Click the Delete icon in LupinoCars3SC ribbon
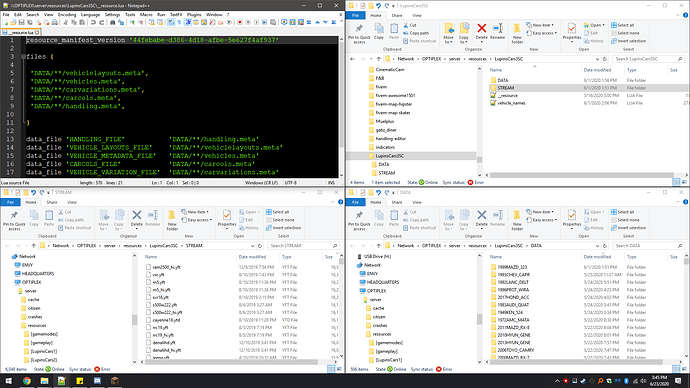 [x=481, y=29]
